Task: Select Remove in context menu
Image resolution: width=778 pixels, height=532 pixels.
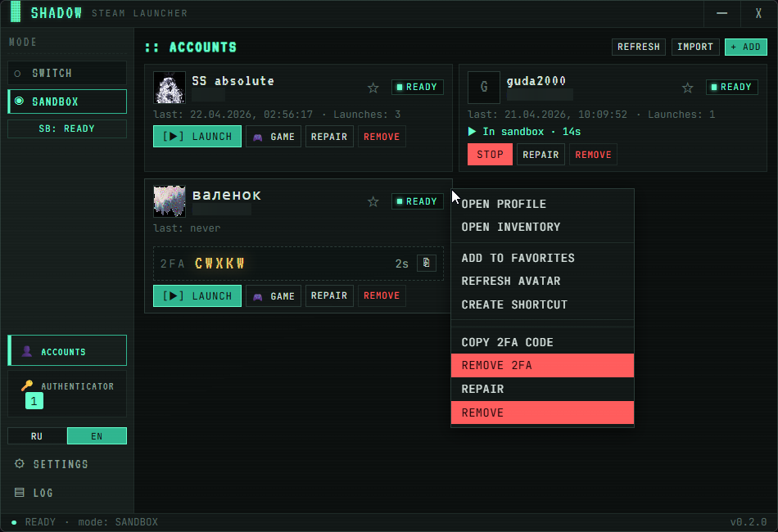Action: pyautogui.click(x=542, y=413)
